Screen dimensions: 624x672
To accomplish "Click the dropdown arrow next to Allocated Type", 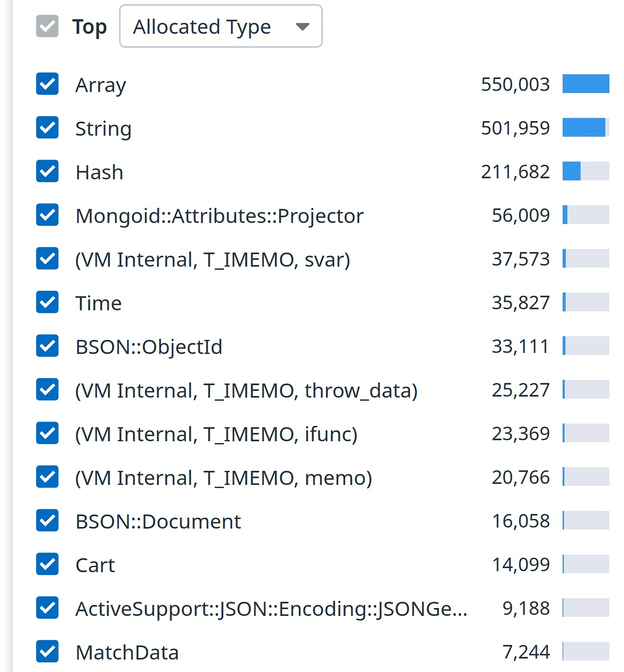I will pyautogui.click(x=303, y=27).
